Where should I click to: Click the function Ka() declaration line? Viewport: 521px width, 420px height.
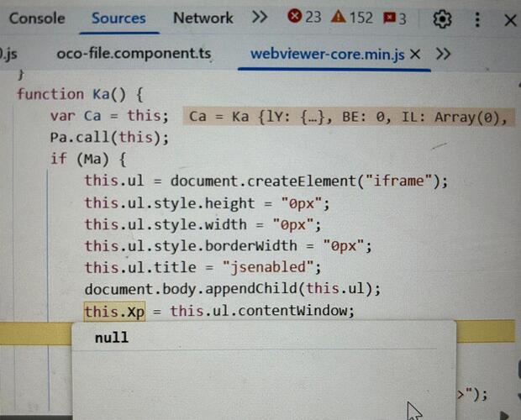click(x=80, y=95)
